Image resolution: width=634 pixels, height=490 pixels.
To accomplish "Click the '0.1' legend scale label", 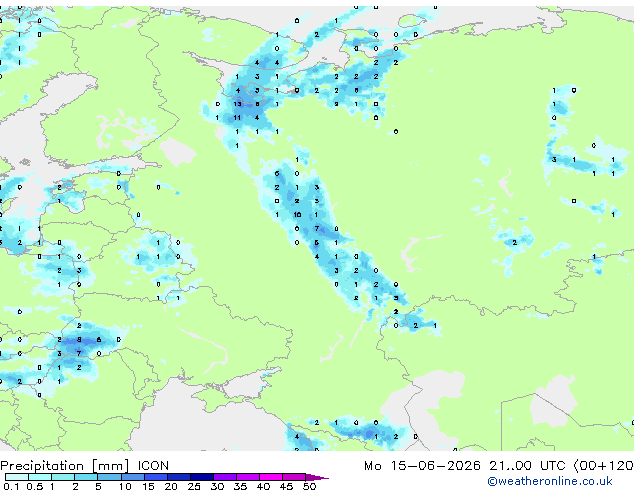I will [11, 486].
